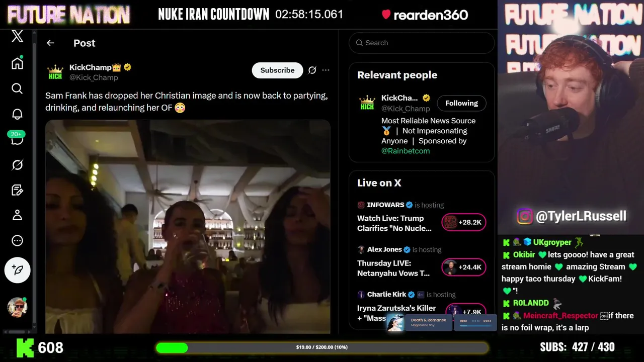Open Messages icon with 20+ badge
644x362 pixels.
[x=17, y=139]
